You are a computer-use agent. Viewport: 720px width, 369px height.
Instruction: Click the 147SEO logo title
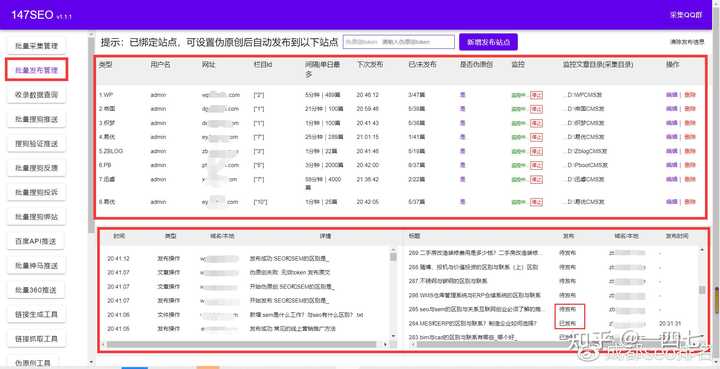tap(33, 15)
